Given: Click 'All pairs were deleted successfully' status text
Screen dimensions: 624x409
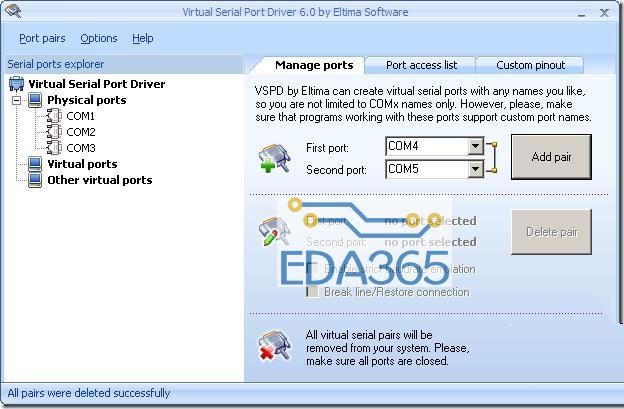Looking at the screenshot, I should (x=89, y=393).
